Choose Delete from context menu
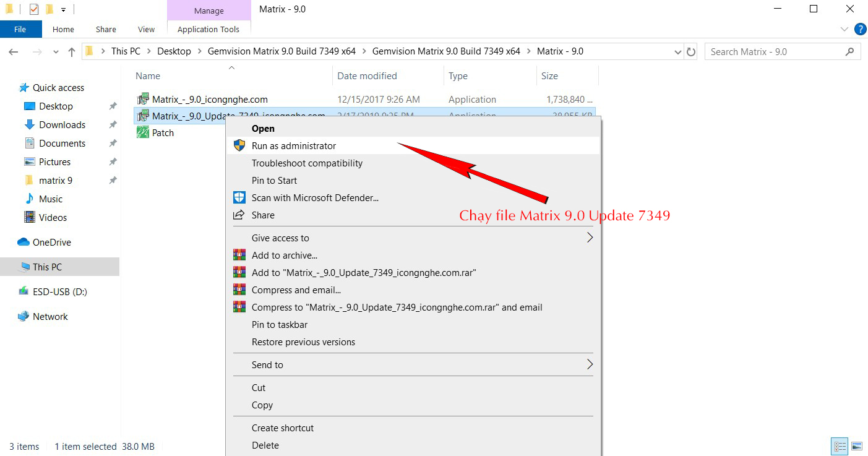 coord(413,445)
